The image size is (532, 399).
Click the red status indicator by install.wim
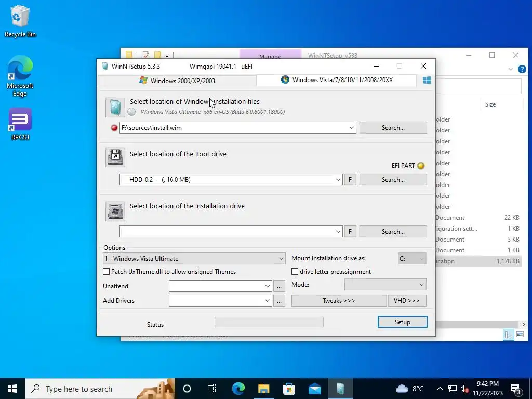click(114, 128)
